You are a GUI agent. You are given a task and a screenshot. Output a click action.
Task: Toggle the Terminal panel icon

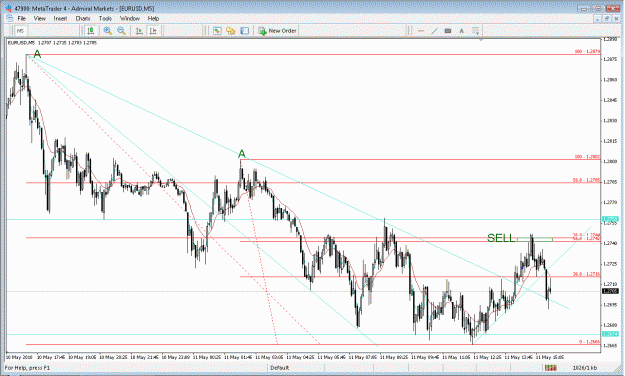244,31
